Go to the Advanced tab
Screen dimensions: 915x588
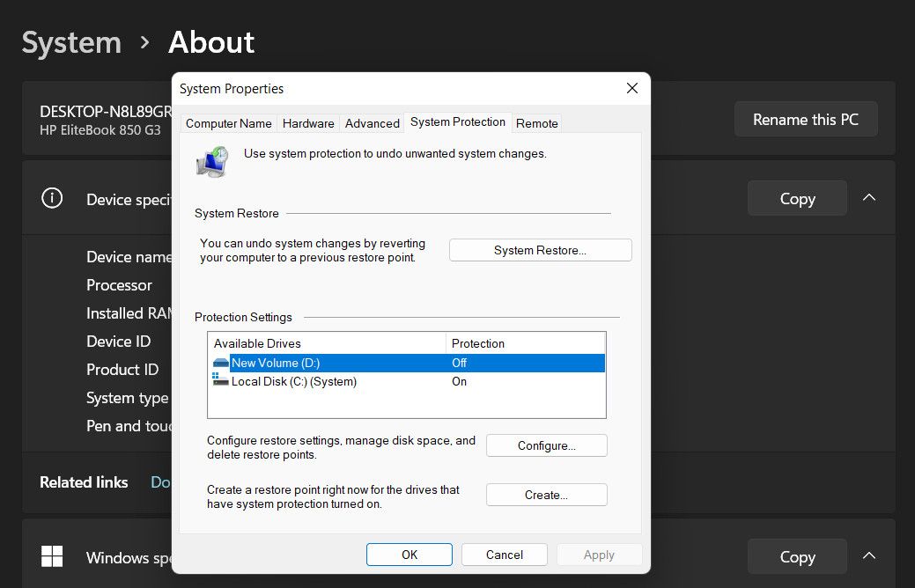tap(372, 123)
